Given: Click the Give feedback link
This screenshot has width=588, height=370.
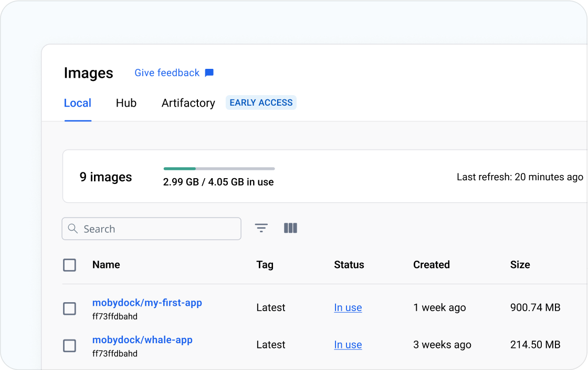Looking at the screenshot, I should [x=167, y=73].
